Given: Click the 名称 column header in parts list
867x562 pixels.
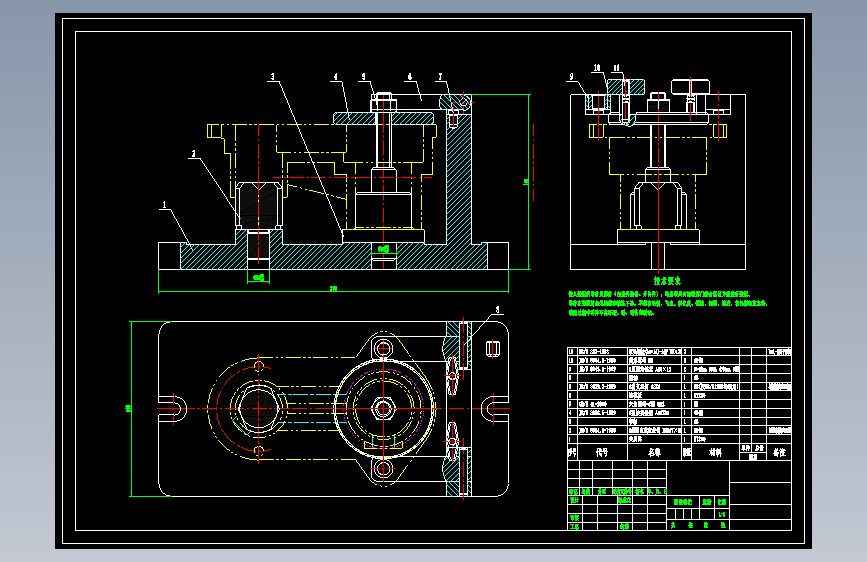Looking at the screenshot, I should (654, 452).
